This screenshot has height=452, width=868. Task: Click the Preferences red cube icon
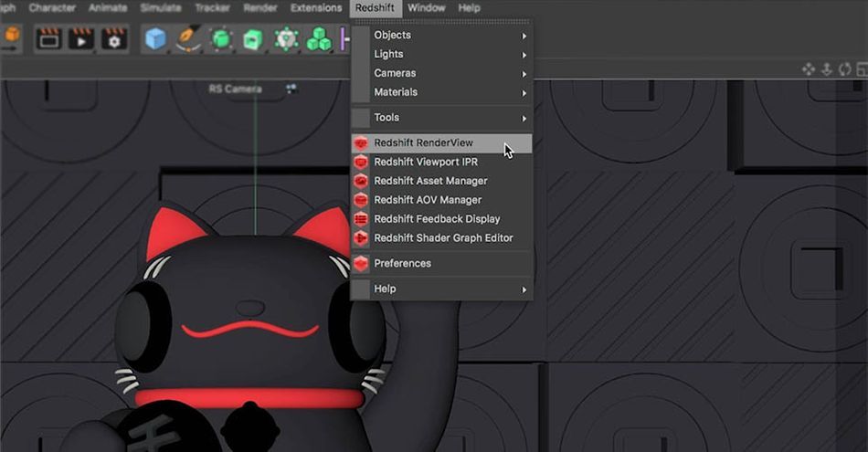point(361,263)
